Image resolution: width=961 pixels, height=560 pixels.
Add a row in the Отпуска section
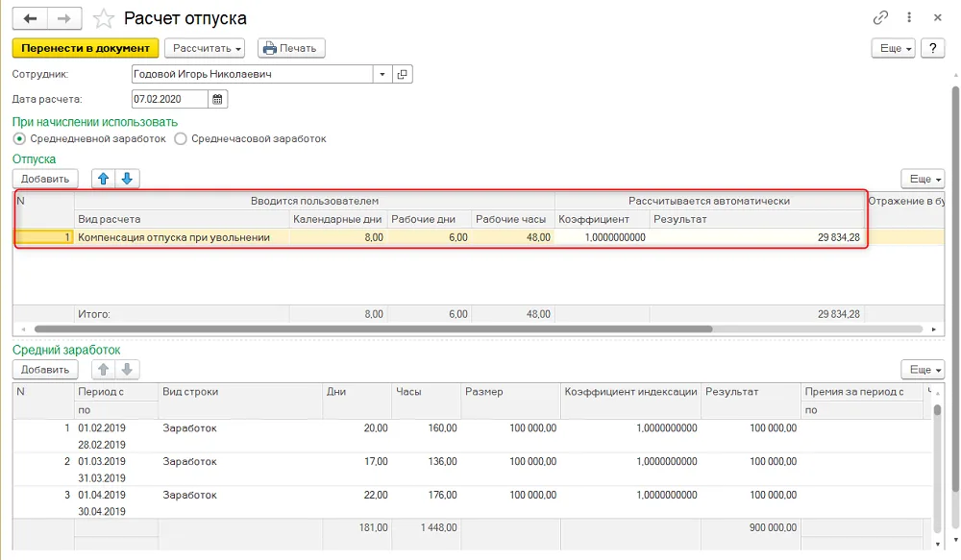(x=45, y=179)
